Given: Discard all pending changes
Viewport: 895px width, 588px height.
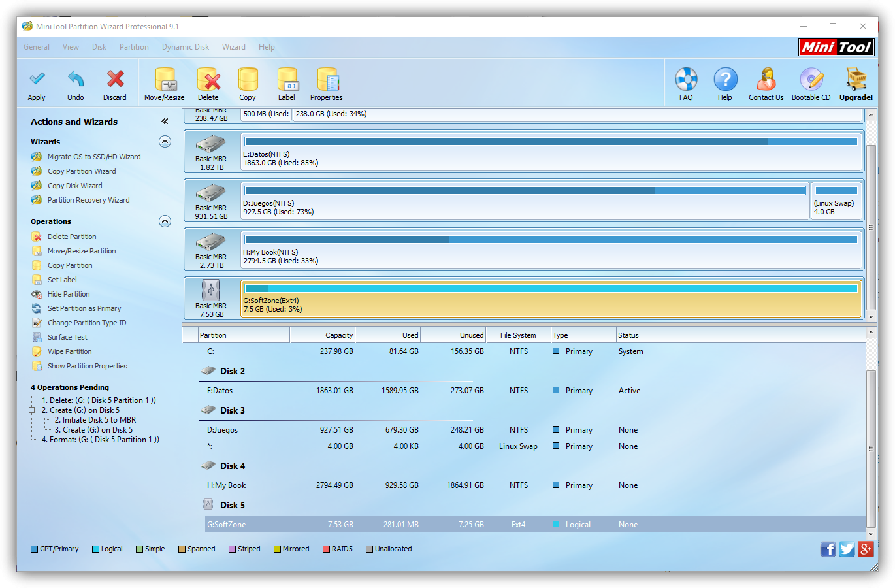Looking at the screenshot, I should tap(115, 85).
